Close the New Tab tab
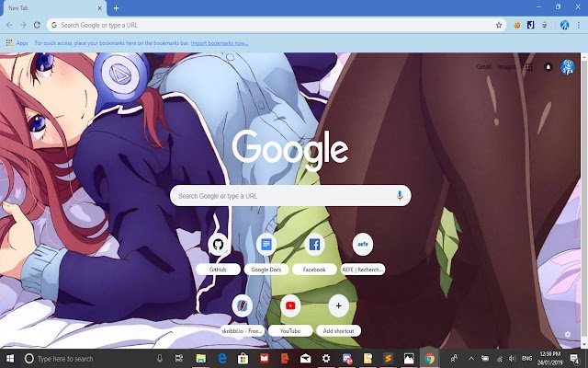 (100, 8)
